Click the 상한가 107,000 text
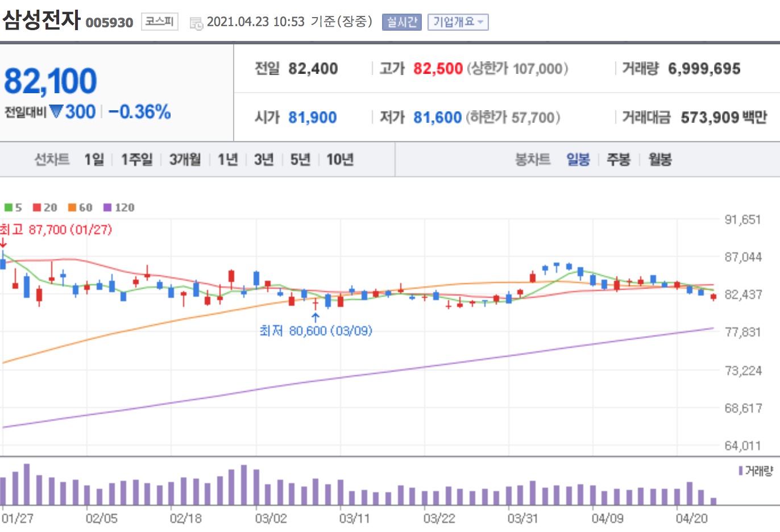This screenshot has height=532, width=780. point(517,69)
